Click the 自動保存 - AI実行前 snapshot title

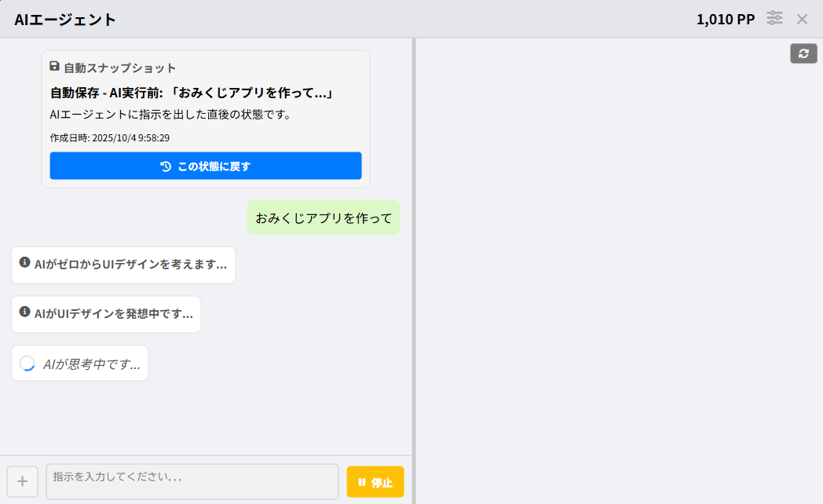(x=193, y=93)
